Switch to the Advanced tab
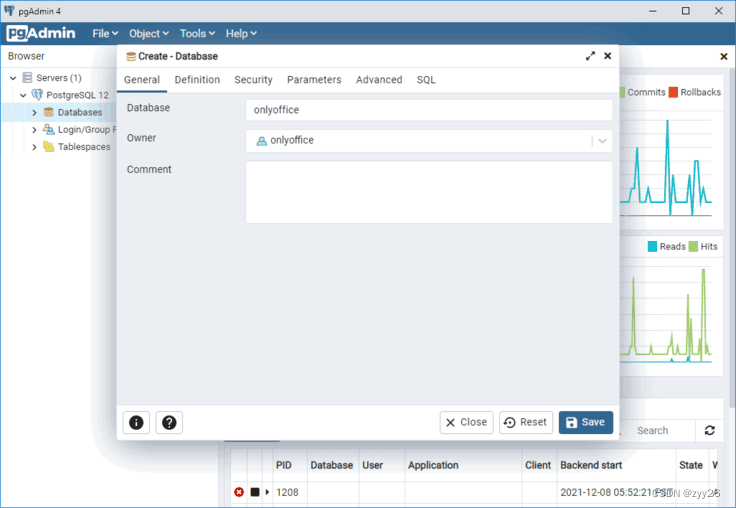The height and width of the screenshot is (508, 736). pyautogui.click(x=379, y=80)
